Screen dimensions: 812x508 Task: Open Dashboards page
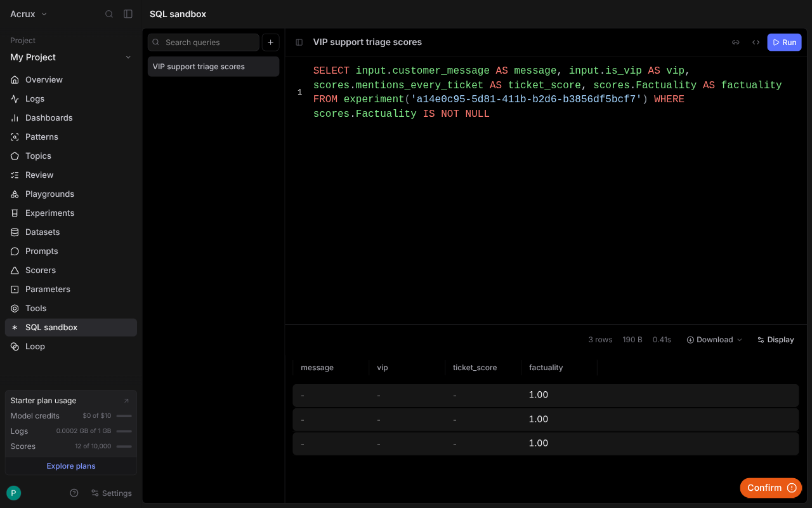pos(71,117)
